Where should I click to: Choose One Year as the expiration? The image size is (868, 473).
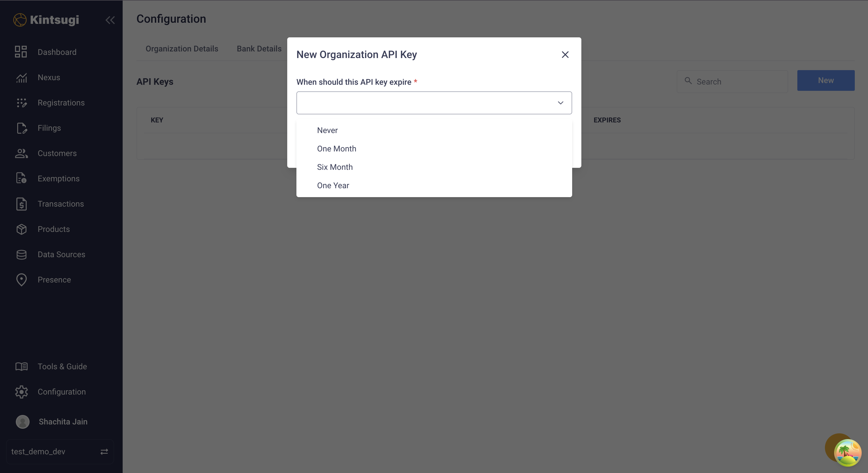333,185
